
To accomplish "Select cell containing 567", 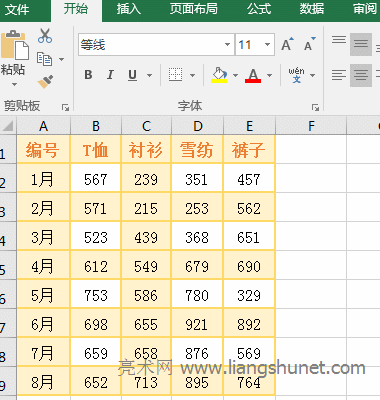I will 96,178.
